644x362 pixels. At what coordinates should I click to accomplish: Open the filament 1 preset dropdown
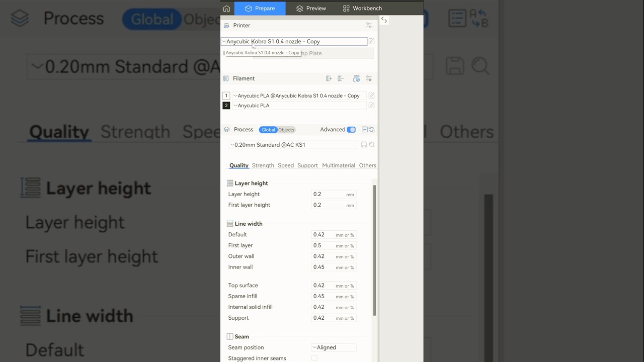coord(298,96)
